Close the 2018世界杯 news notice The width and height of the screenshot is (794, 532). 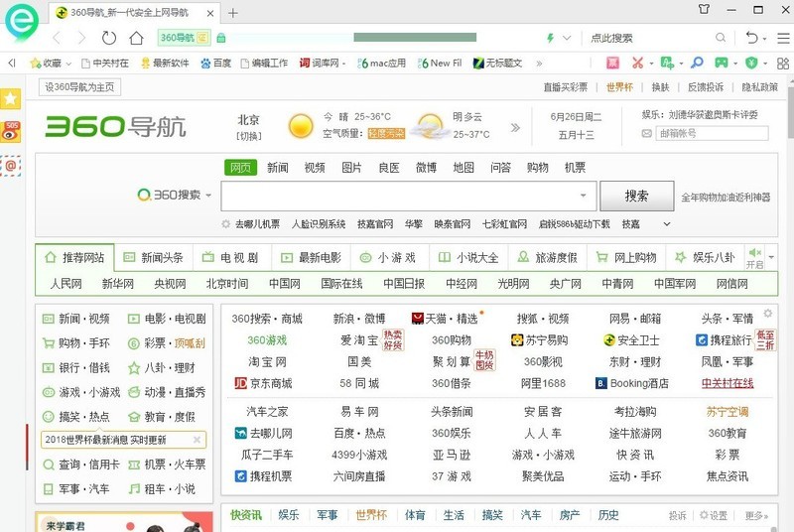pyautogui.click(x=197, y=440)
